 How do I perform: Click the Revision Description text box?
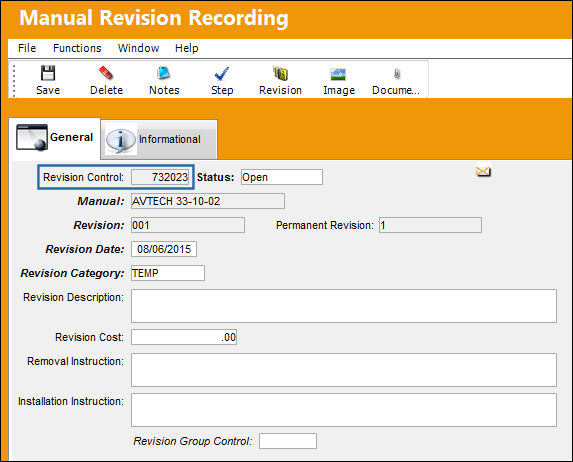344,306
